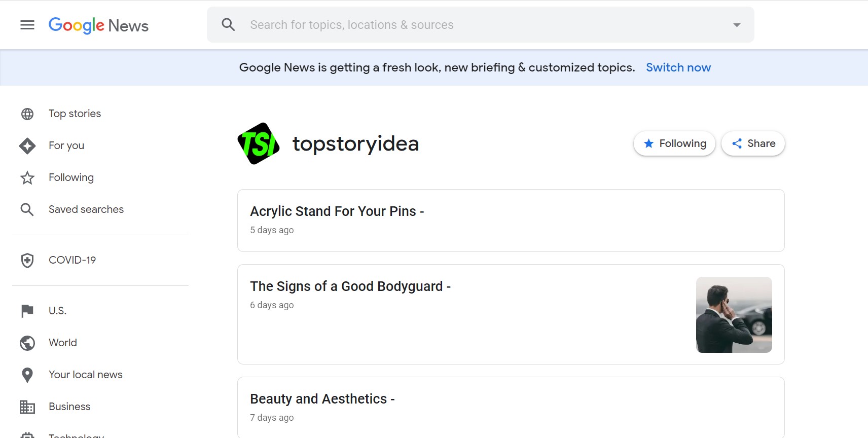Click the Share button

point(753,143)
